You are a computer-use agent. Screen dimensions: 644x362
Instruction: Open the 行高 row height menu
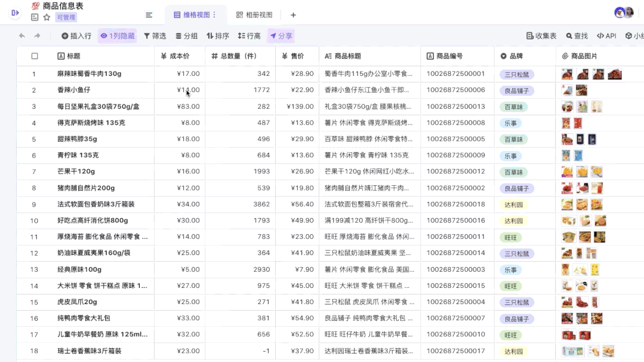click(x=249, y=36)
